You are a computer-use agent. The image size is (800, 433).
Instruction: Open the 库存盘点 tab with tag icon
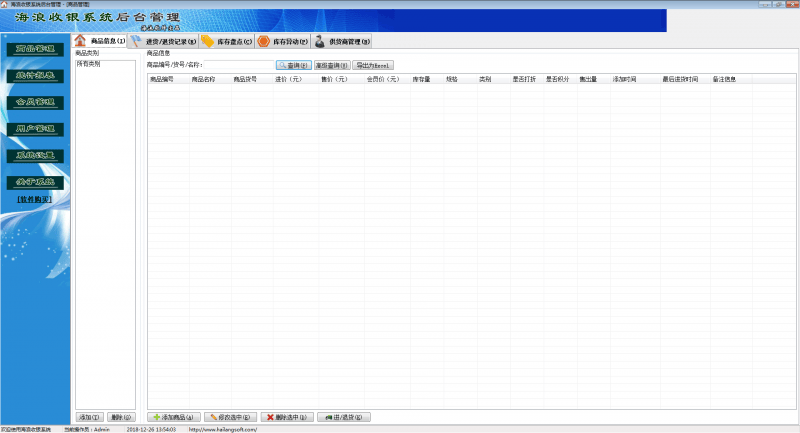coord(226,41)
